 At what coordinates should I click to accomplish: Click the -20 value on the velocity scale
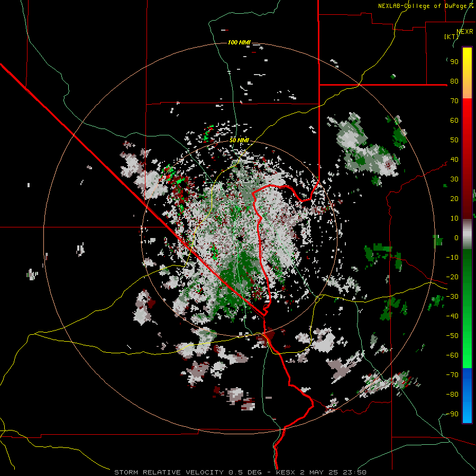(452, 277)
